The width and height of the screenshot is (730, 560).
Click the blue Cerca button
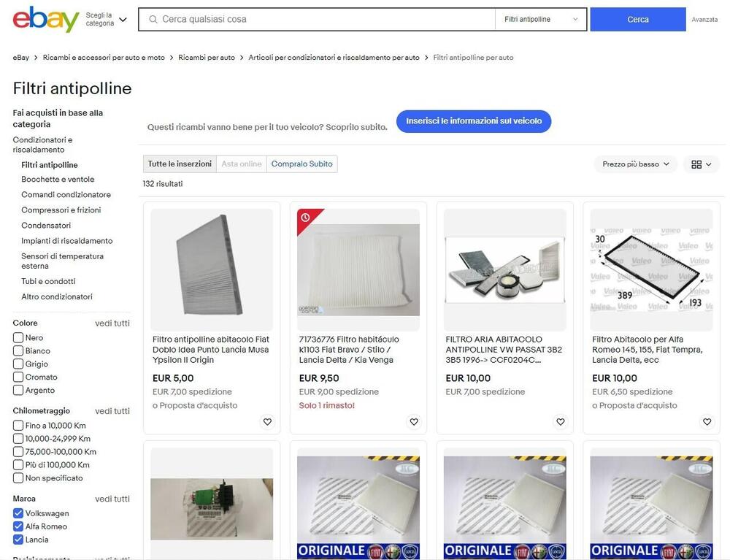point(638,19)
